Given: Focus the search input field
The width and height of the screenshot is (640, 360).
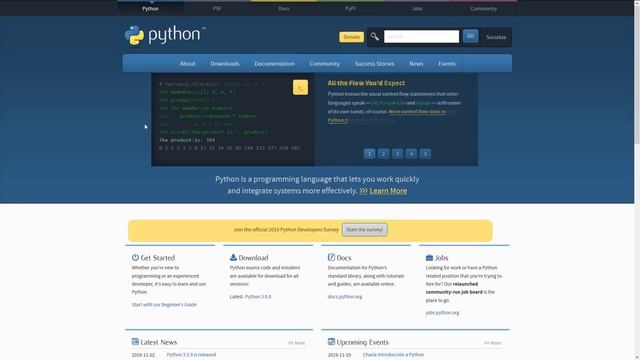Looking at the screenshot, I should 421,36.
